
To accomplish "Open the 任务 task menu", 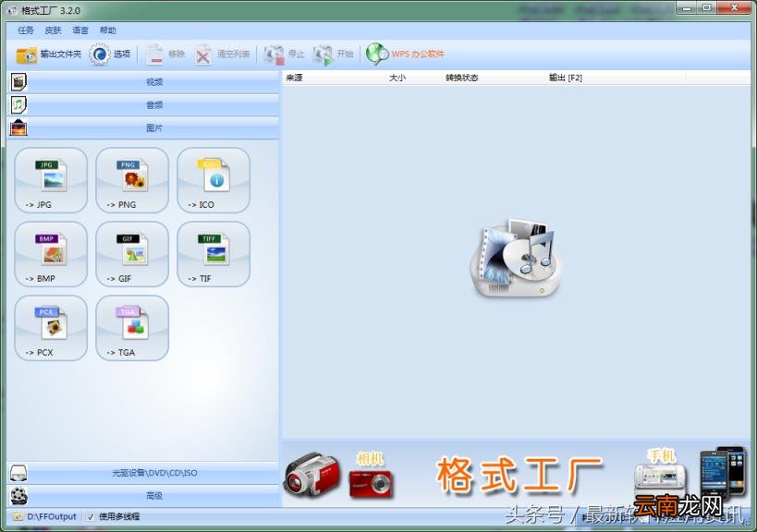I will [x=26, y=30].
